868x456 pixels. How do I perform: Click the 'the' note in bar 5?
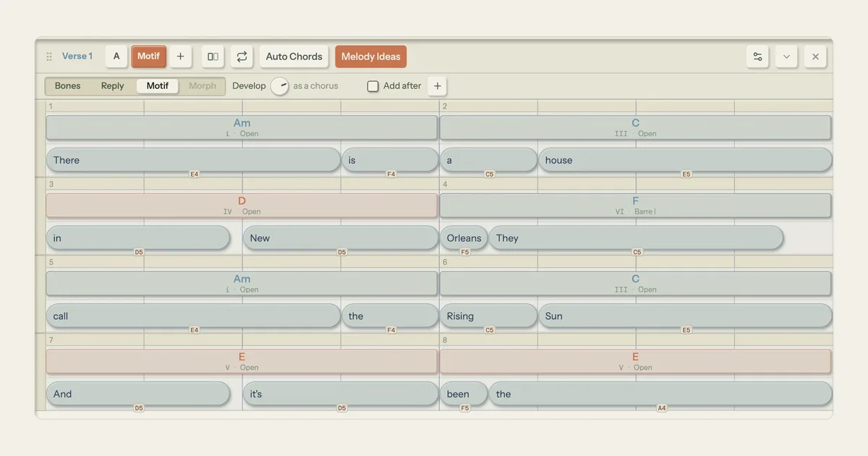coord(390,316)
